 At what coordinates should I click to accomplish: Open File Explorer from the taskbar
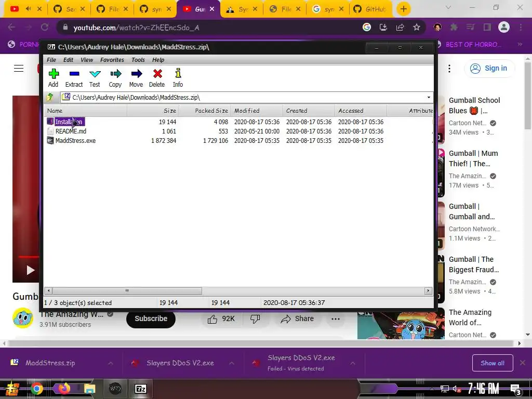point(89,389)
